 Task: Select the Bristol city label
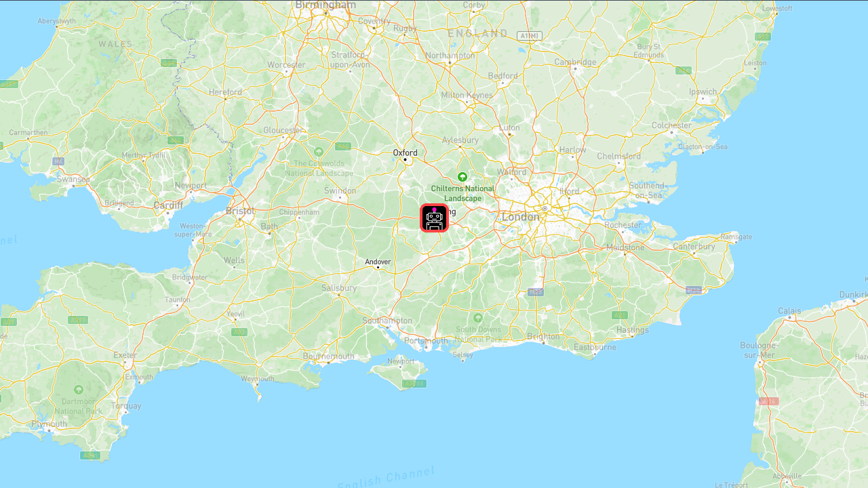(240, 211)
